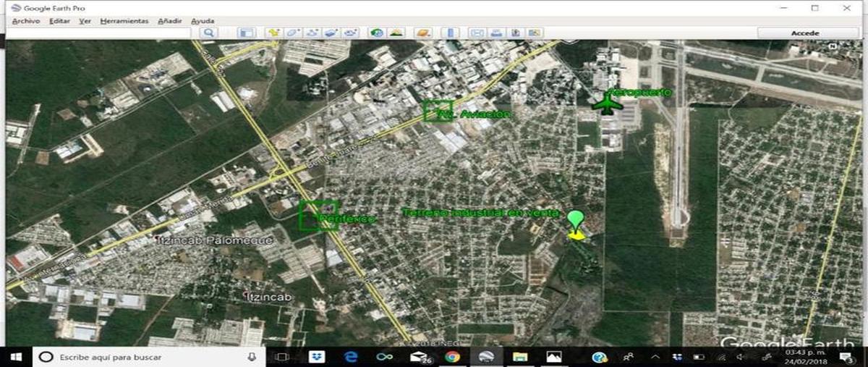Open the Ver menu

tap(85, 21)
